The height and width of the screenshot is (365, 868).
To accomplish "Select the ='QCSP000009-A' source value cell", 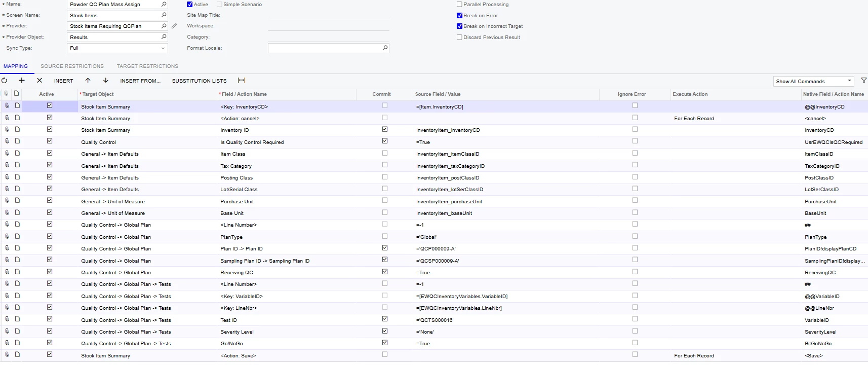I will [x=505, y=261].
